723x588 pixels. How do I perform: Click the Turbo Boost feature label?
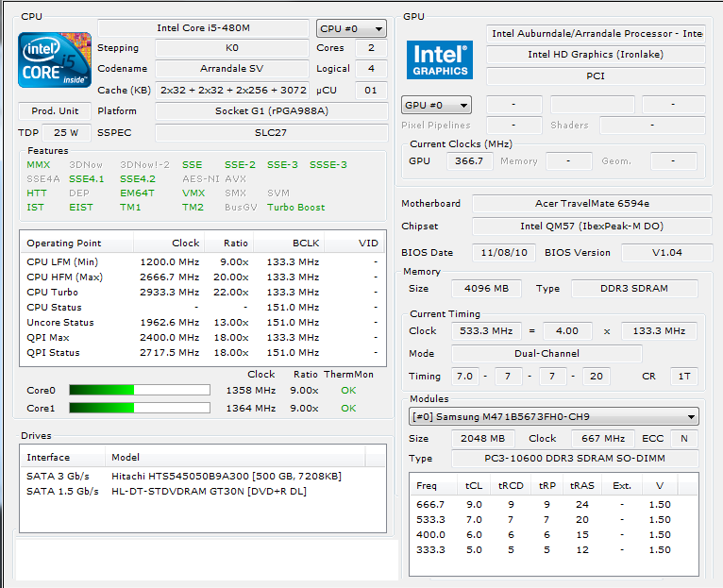(x=296, y=208)
